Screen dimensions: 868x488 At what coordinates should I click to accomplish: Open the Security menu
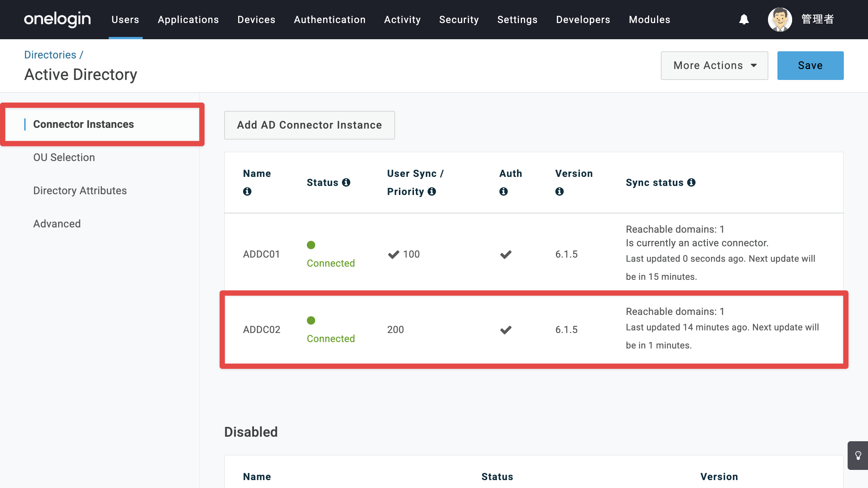coord(459,20)
